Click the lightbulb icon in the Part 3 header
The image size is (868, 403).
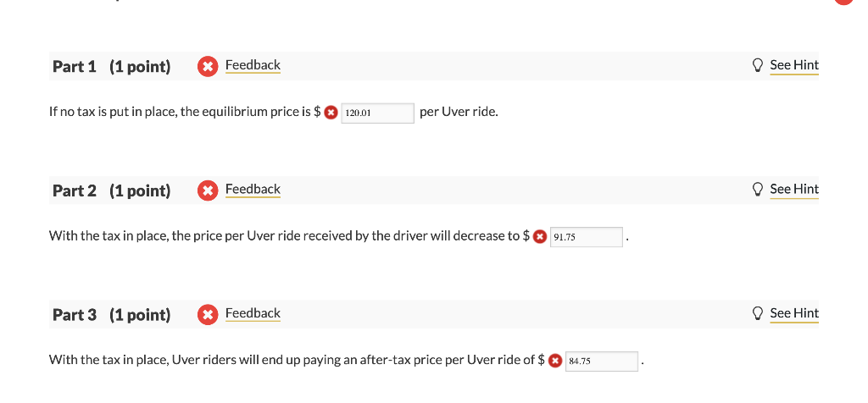pyautogui.click(x=757, y=313)
